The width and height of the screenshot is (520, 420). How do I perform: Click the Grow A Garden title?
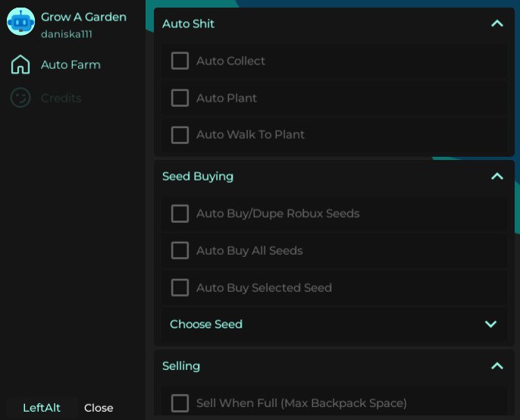pos(83,17)
